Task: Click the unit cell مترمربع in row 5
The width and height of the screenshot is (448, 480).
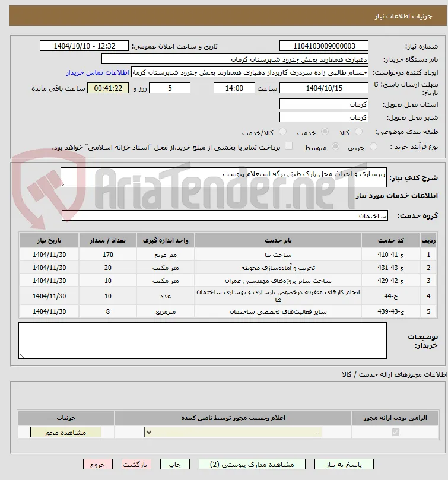Action: coord(166,311)
